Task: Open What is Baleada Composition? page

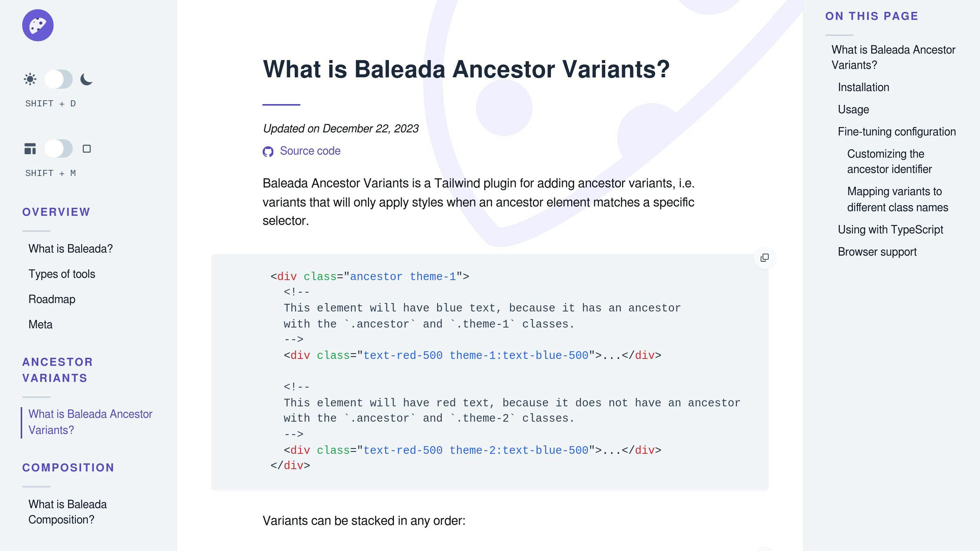Action: pos(68,512)
